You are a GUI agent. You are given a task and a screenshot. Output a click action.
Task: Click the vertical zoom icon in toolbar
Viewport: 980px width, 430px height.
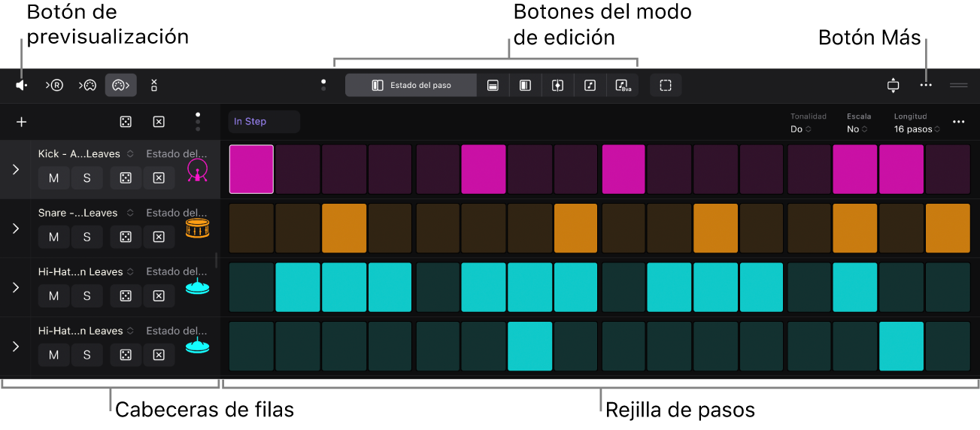point(893,85)
